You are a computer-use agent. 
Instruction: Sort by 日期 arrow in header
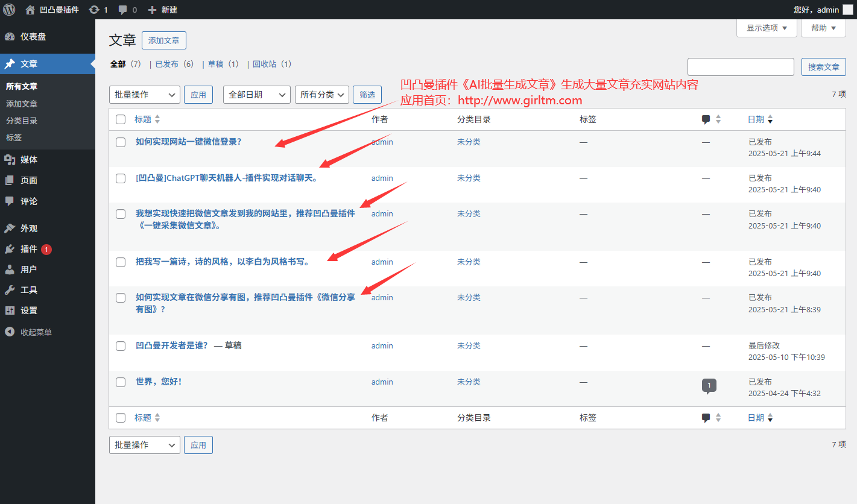point(770,120)
